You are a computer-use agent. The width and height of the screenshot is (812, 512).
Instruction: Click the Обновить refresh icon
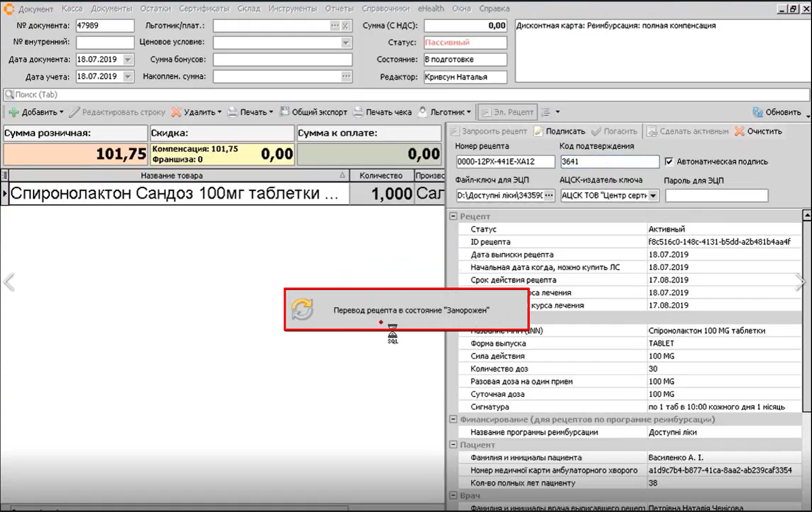757,112
